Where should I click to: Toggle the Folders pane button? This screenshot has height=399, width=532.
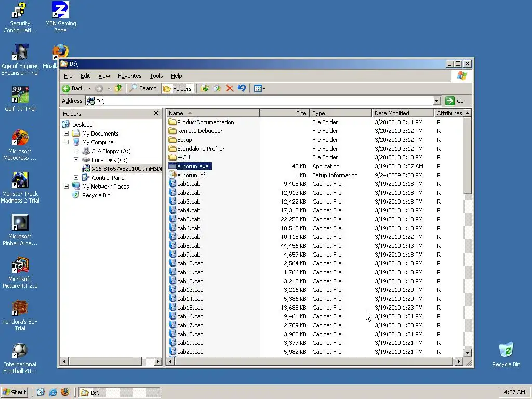point(178,88)
